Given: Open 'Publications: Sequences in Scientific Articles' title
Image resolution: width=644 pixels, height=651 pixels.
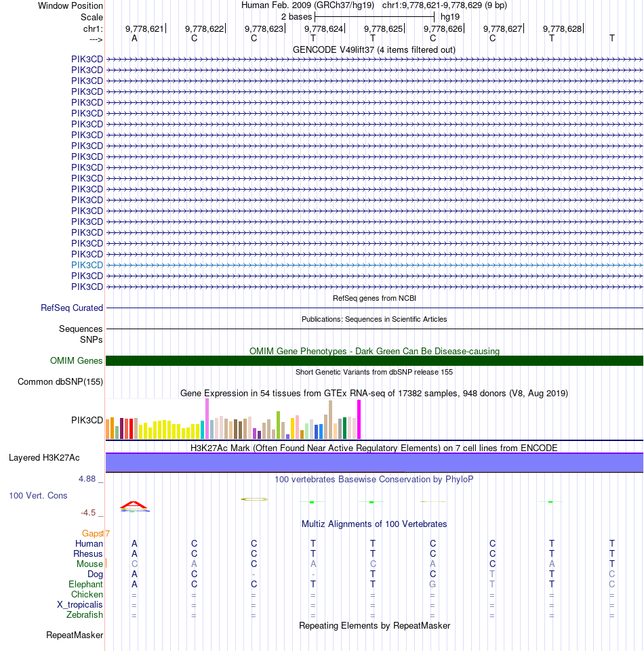Looking at the screenshot, I should tap(374, 319).
